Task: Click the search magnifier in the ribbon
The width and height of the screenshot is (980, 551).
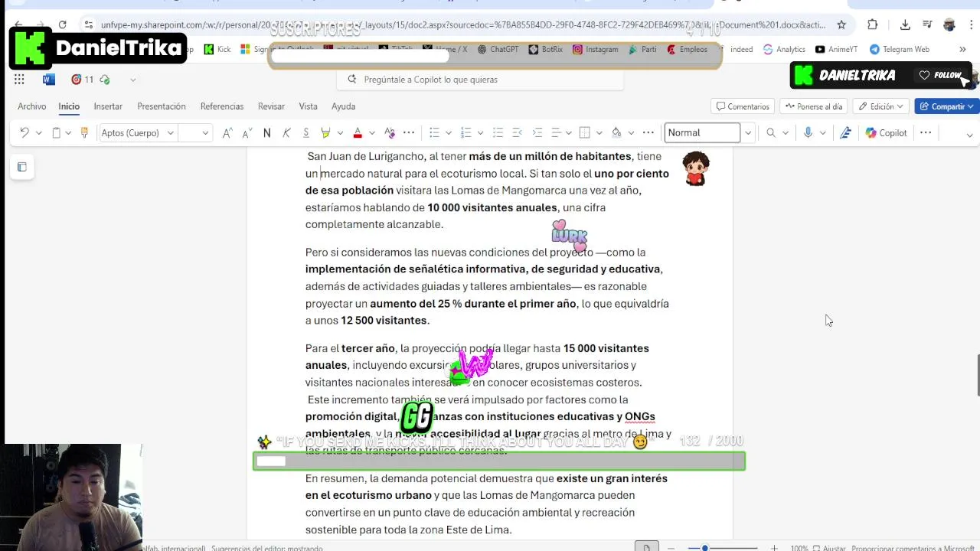Action: (x=771, y=133)
